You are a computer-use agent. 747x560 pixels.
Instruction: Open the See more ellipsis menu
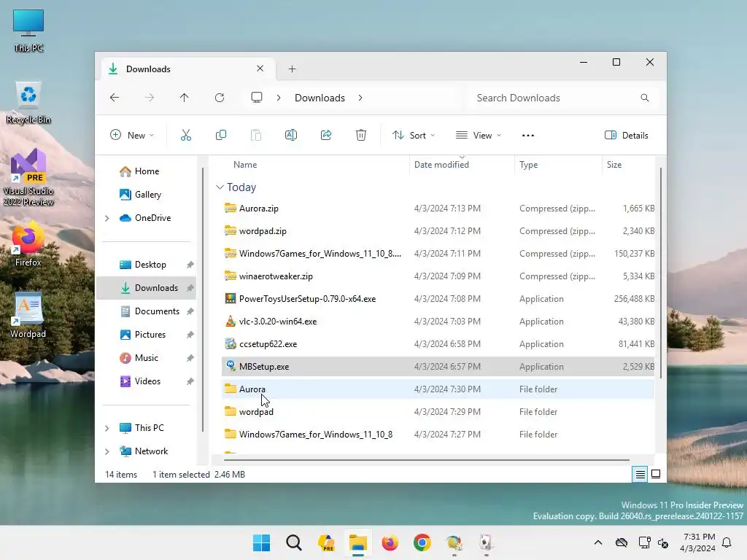[528, 135]
